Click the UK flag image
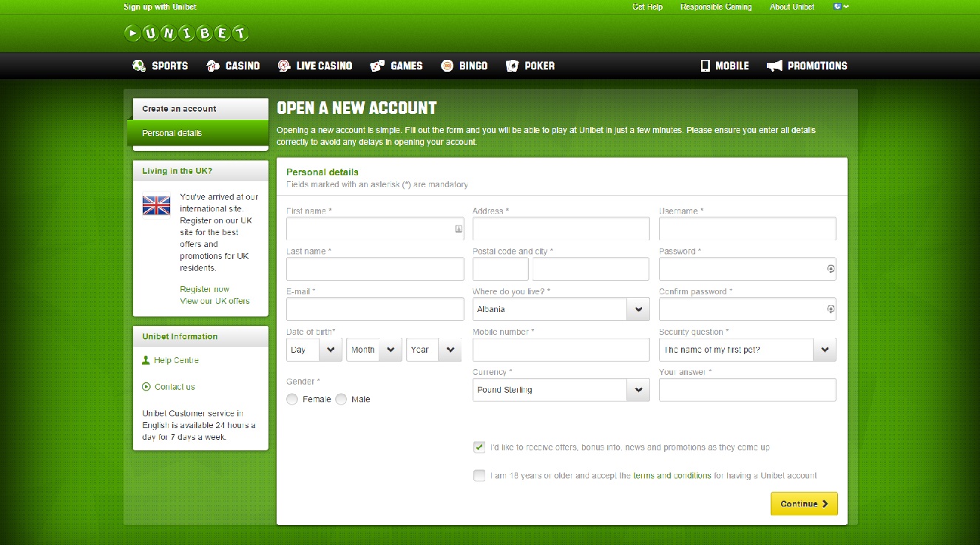This screenshot has height=545, width=980. 157,206
